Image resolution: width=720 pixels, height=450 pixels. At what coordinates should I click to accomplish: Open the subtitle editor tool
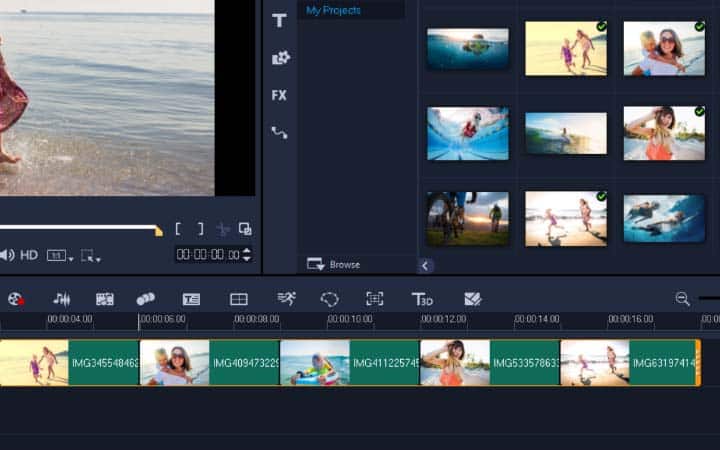click(191, 299)
